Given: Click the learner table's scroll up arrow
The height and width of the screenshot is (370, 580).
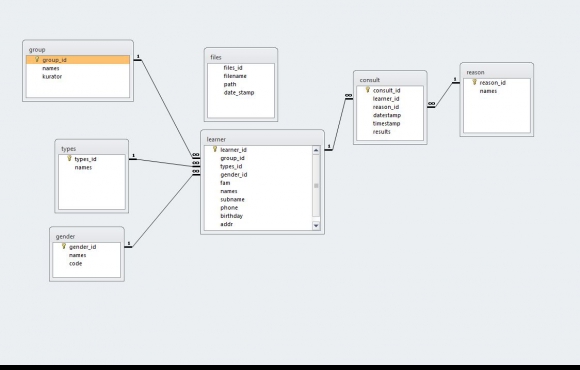Looking at the screenshot, I should pyautogui.click(x=316, y=150).
